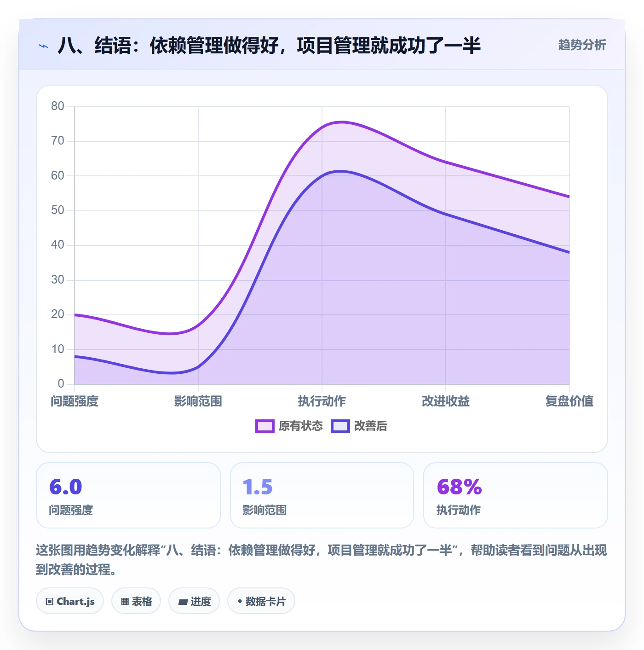
Task: Click the grid icon on the 表格 tag
Action: click(x=125, y=601)
